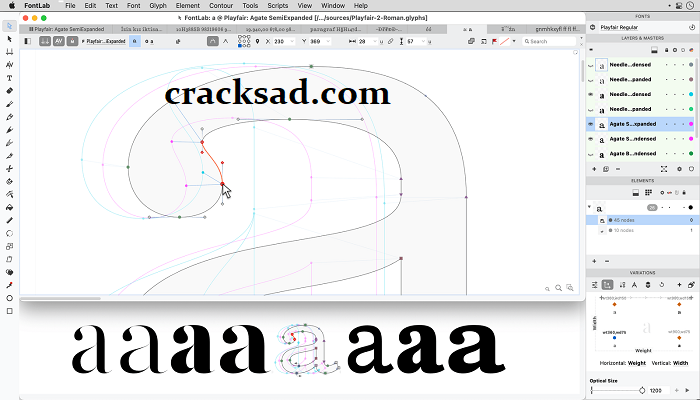Switch to the gnmhkxyfi tab

tap(558, 29)
